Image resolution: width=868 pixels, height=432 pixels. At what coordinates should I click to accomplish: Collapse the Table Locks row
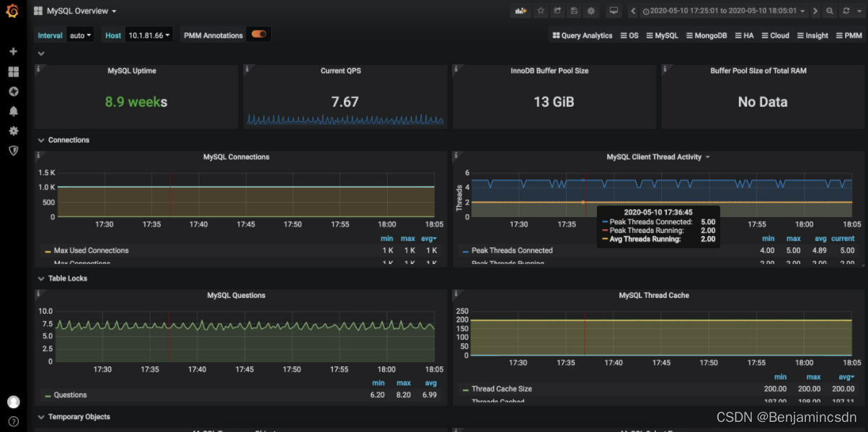[x=62, y=278]
